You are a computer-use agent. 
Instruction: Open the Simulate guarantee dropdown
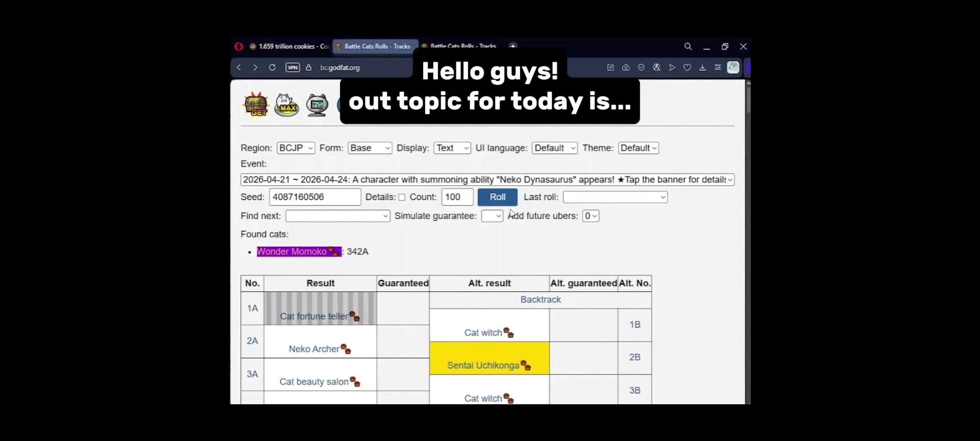[492, 216]
